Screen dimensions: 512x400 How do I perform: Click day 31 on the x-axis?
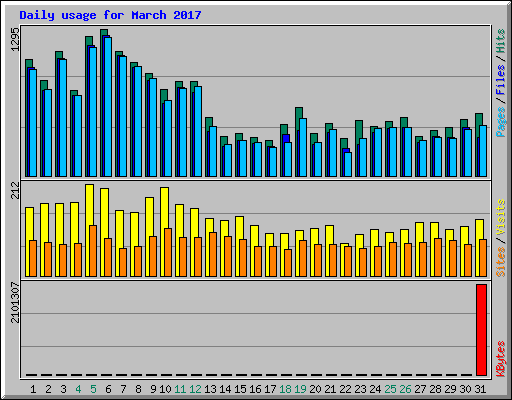[480, 389]
